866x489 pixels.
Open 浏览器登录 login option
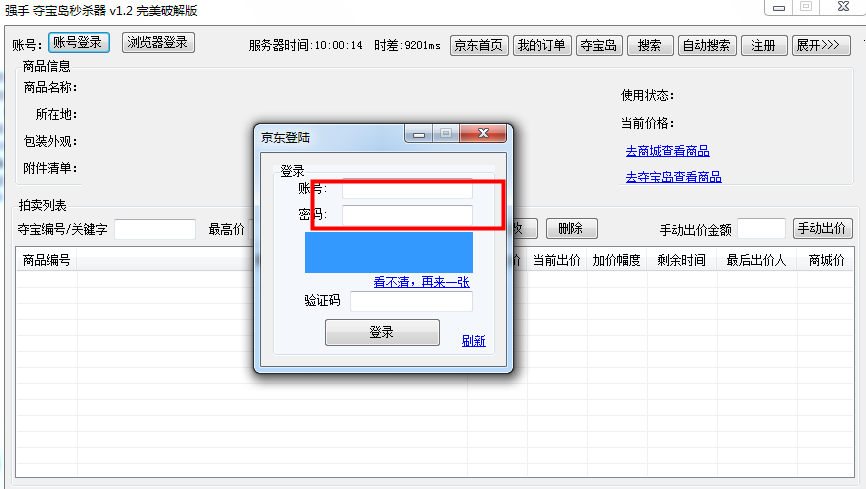[158, 43]
